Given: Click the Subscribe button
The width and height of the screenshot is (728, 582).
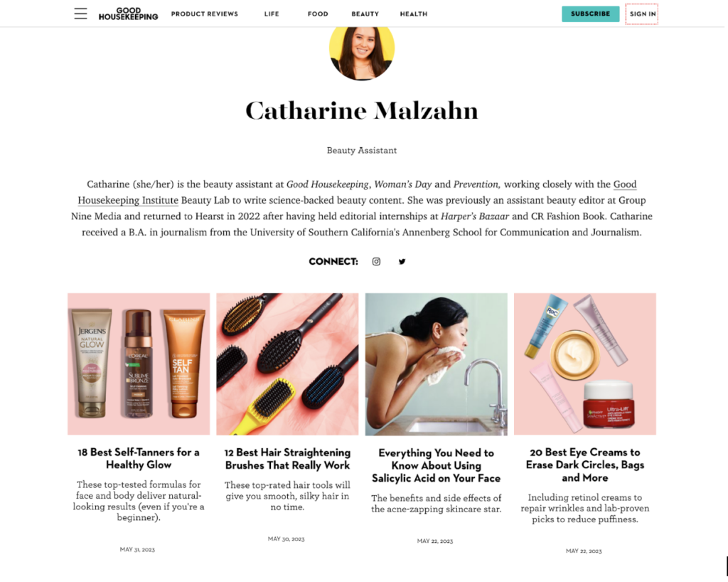Looking at the screenshot, I should 590,14.
